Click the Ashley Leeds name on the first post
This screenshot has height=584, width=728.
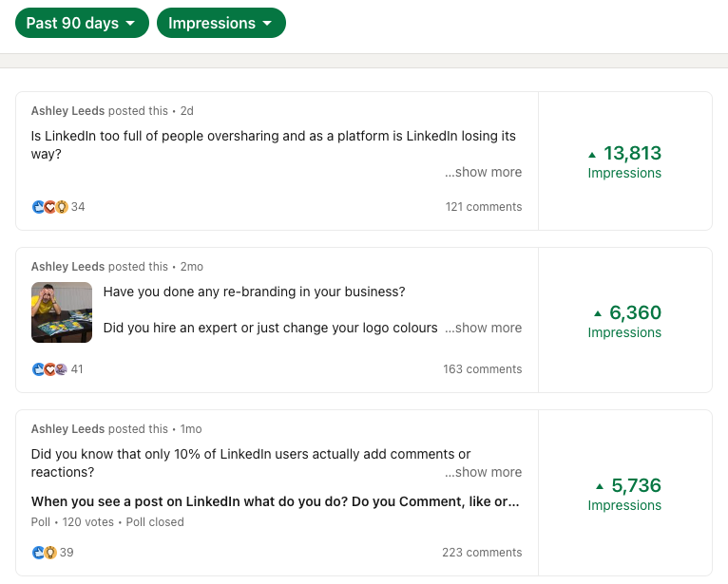pyautogui.click(x=67, y=111)
